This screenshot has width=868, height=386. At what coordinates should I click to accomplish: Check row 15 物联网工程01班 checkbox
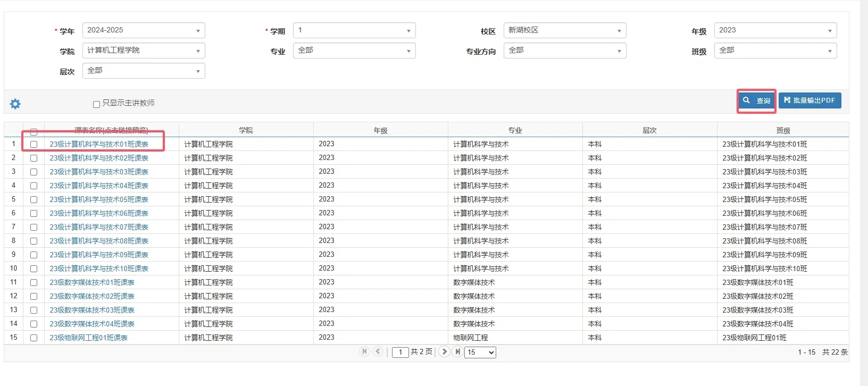coord(34,338)
